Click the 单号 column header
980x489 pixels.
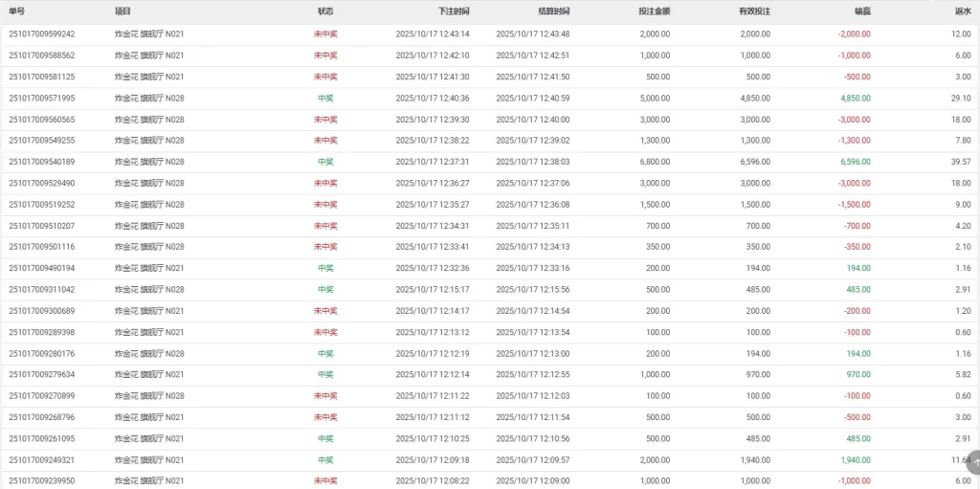pos(16,11)
